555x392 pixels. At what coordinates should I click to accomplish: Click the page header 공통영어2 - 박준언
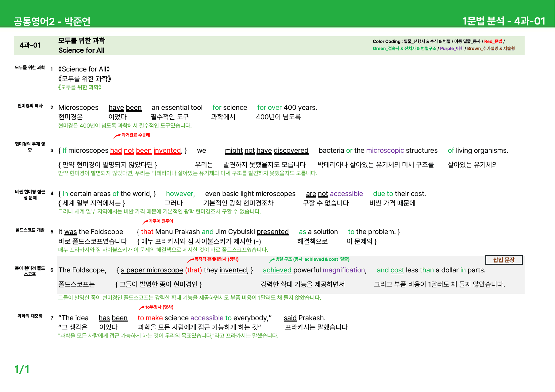point(52,21)
